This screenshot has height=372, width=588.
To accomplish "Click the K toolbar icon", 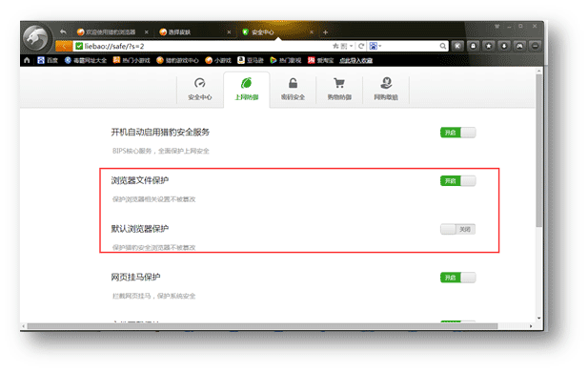I will (457, 46).
